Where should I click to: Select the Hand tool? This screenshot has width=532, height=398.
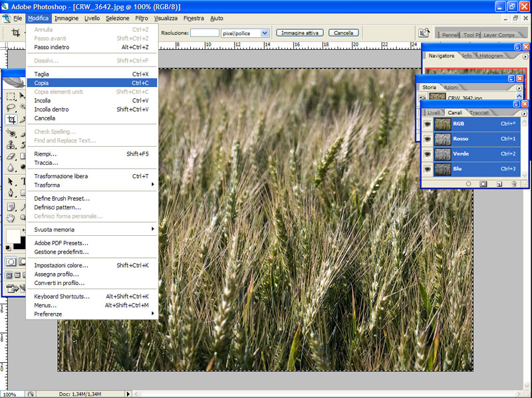tap(11, 217)
